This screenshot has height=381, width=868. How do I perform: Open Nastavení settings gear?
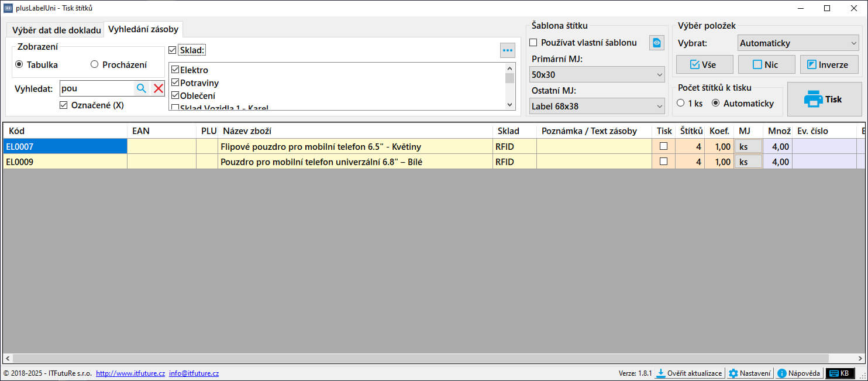749,373
